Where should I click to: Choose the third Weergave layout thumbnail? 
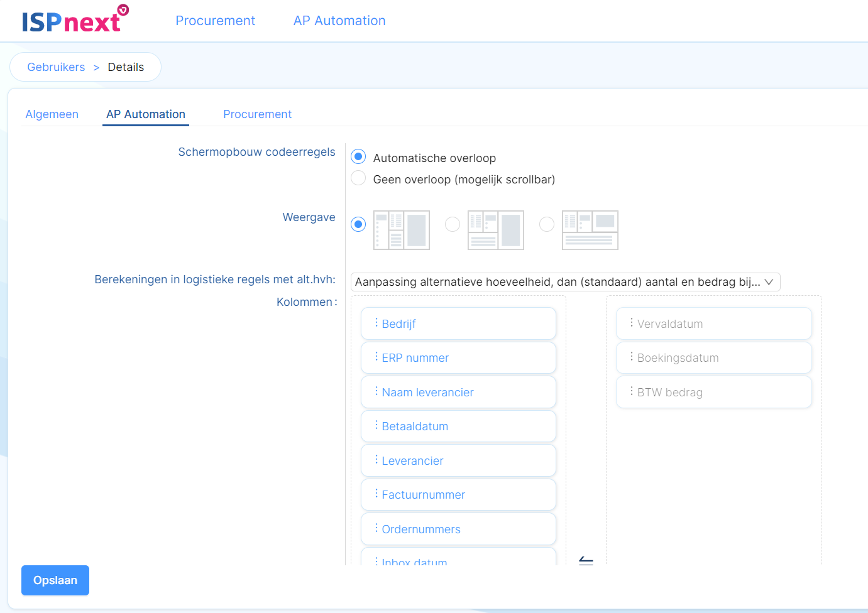590,231
